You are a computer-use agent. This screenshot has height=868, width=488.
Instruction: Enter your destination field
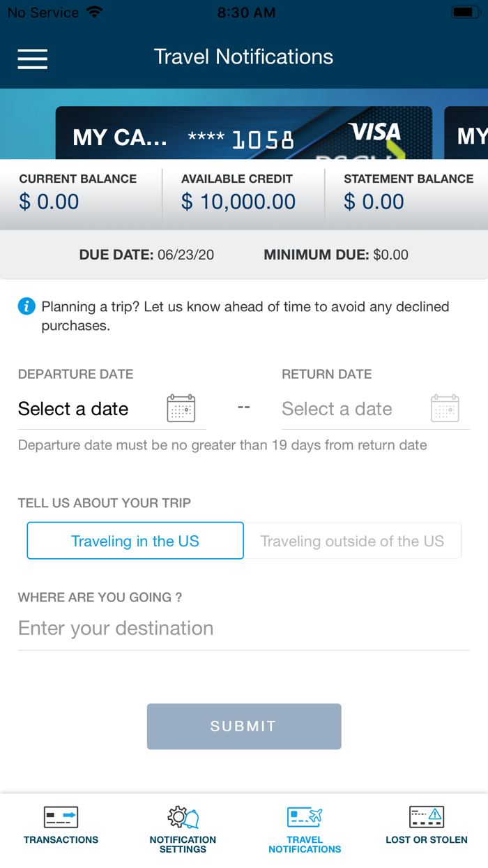[x=244, y=629]
